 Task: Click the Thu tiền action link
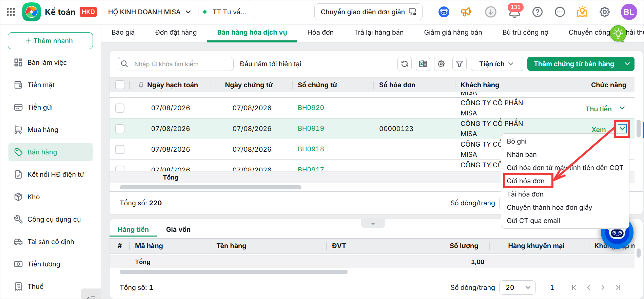(599, 109)
